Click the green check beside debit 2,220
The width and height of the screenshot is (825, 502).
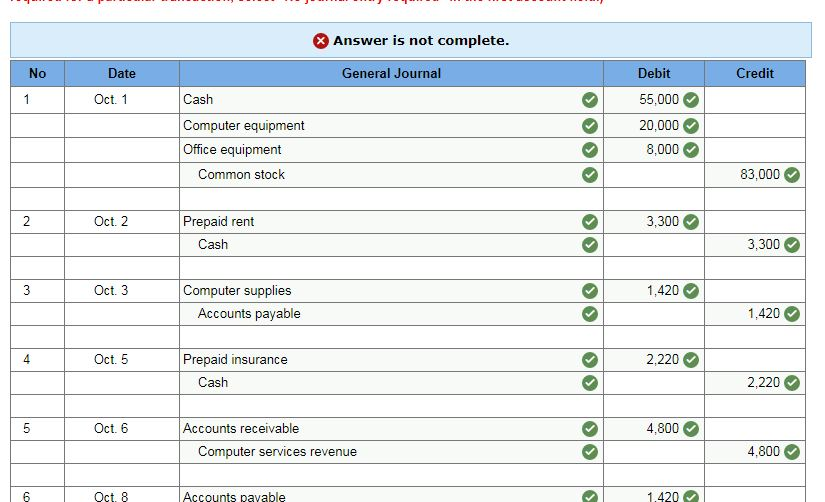pyautogui.click(x=691, y=360)
